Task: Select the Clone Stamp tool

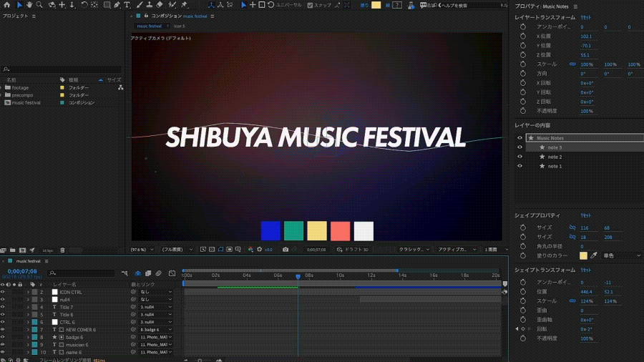Action: [x=150, y=5]
